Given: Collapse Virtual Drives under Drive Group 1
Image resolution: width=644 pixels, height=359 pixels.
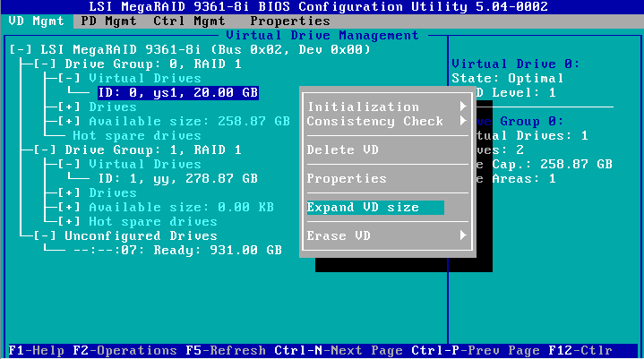Looking at the screenshot, I should click(69, 165).
